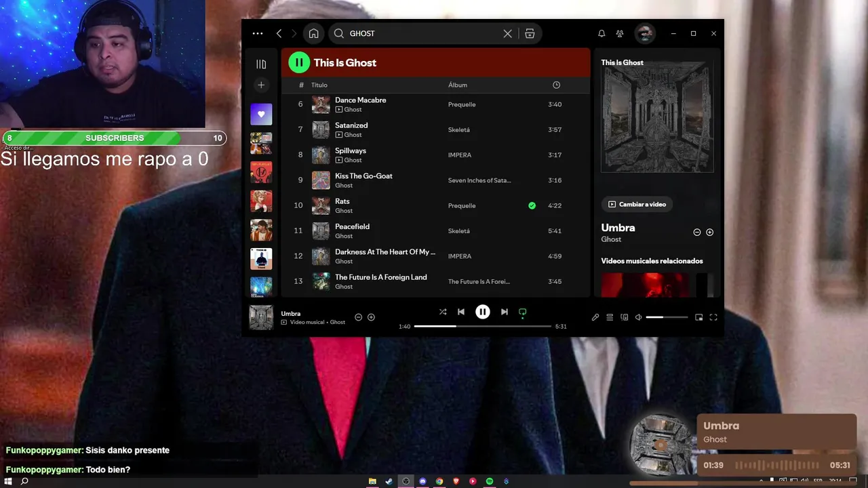Screen dimensions: 868x488
Task: Open the Friends activity icon
Action: 620,33
